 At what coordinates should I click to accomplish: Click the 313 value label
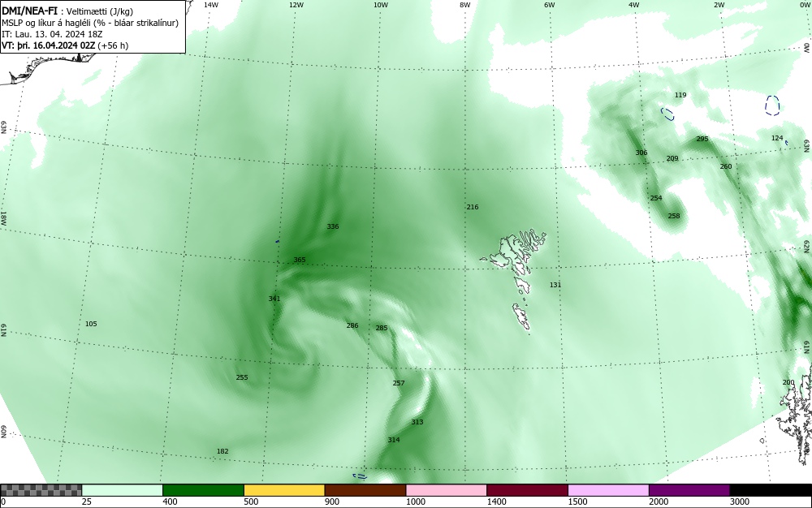click(417, 422)
